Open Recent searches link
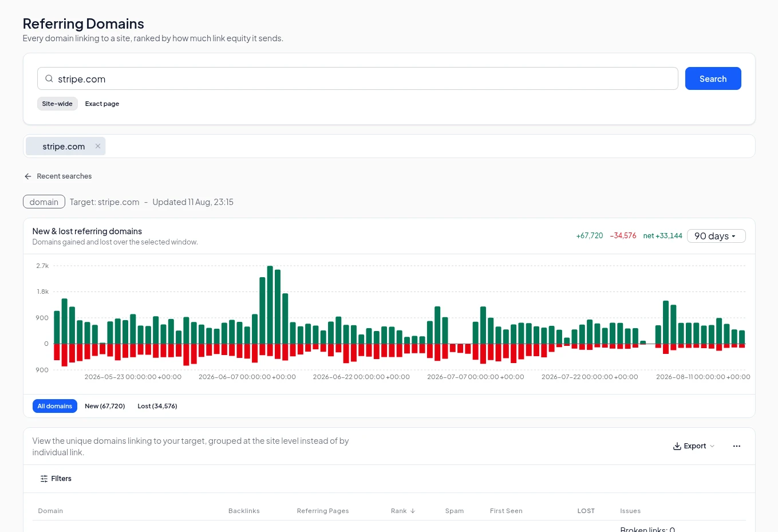 coord(64,176)
